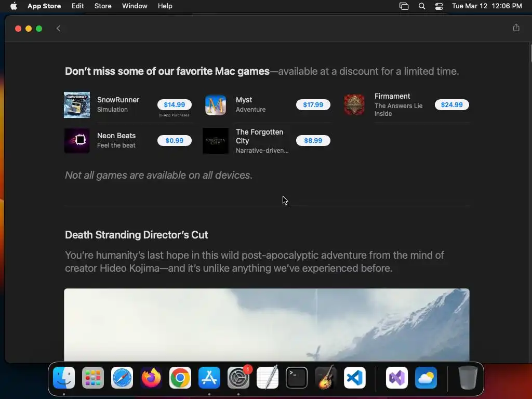Open Stage Manager in the menu bar
The width and height of the screenshot is (532, 399).
point(404,6)
